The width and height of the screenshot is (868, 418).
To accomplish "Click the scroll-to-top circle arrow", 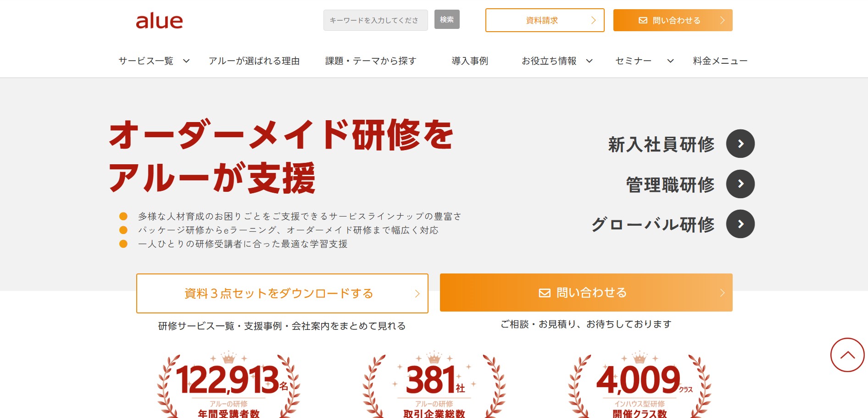I will 847,355.
